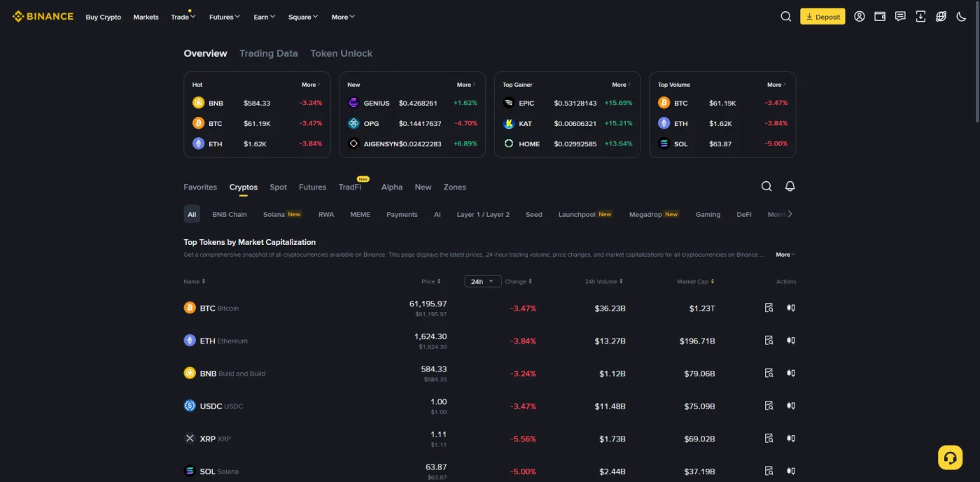Click More in the Top Gainer card

coord(622,85)
